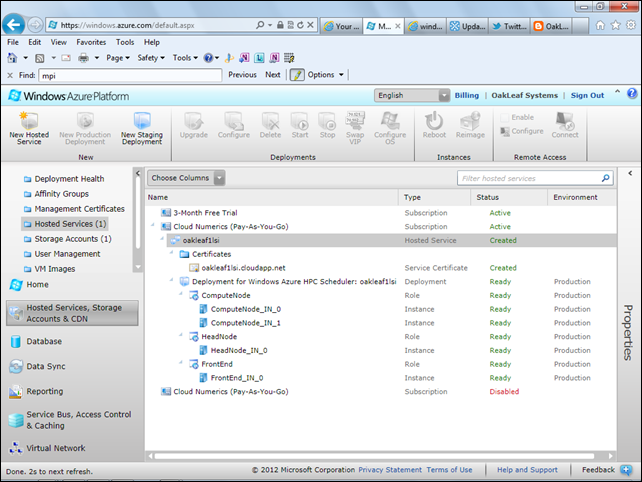The height and width of the screenshot is (482, 642).
Task: Collapse the FrontEnd role tree node
Action: (x=181, y=362)
